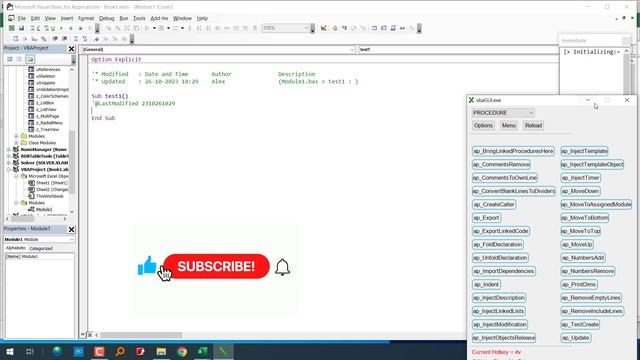Open the test1 procedure dropdown
The width and height of the screenshot is (640, 360).
pos(458,49)
